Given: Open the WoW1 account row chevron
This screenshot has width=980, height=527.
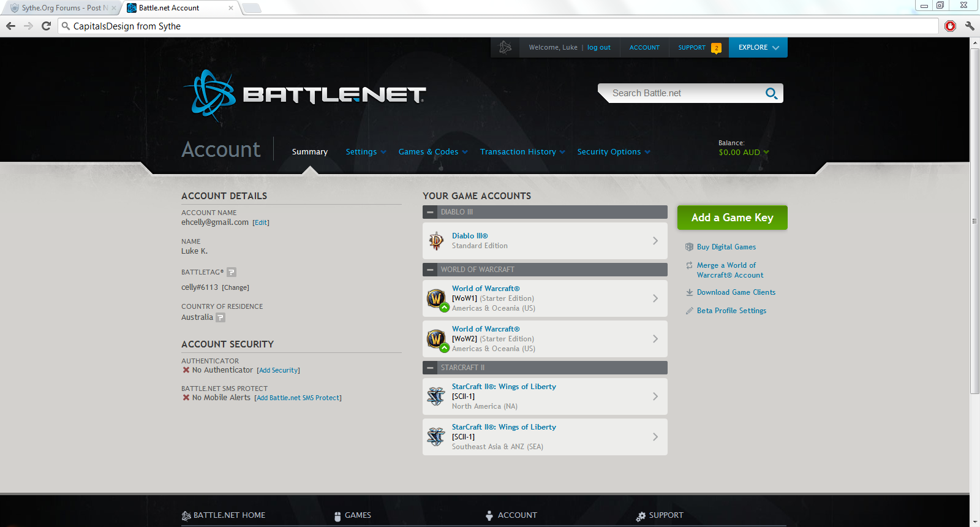Looking at the screenshot, I should coord(655,298).
